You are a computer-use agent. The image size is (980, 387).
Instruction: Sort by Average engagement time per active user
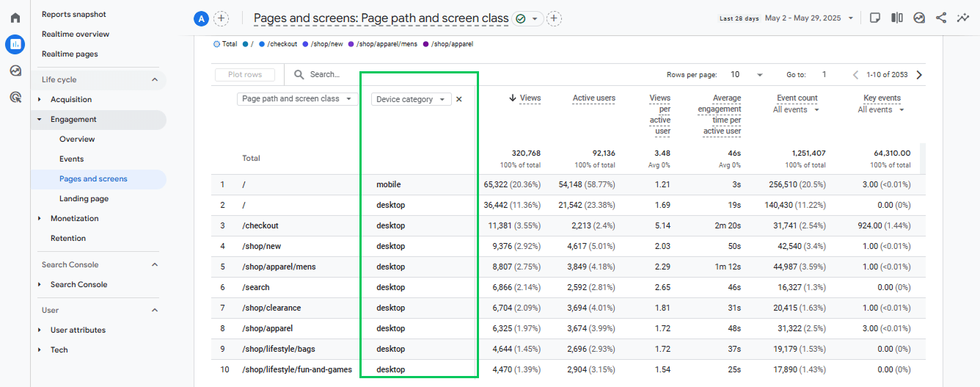pos(721,115)
